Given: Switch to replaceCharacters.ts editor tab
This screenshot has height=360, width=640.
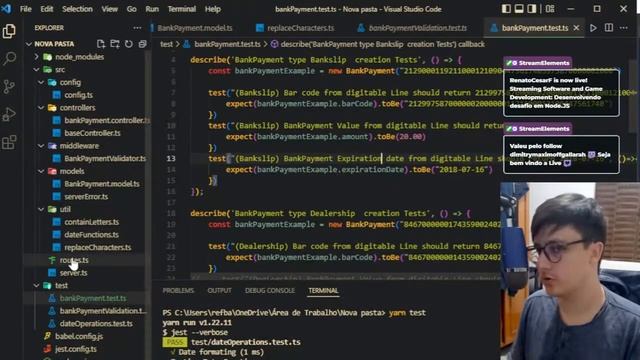Looking at the screenshot, I should pos(295,28).
